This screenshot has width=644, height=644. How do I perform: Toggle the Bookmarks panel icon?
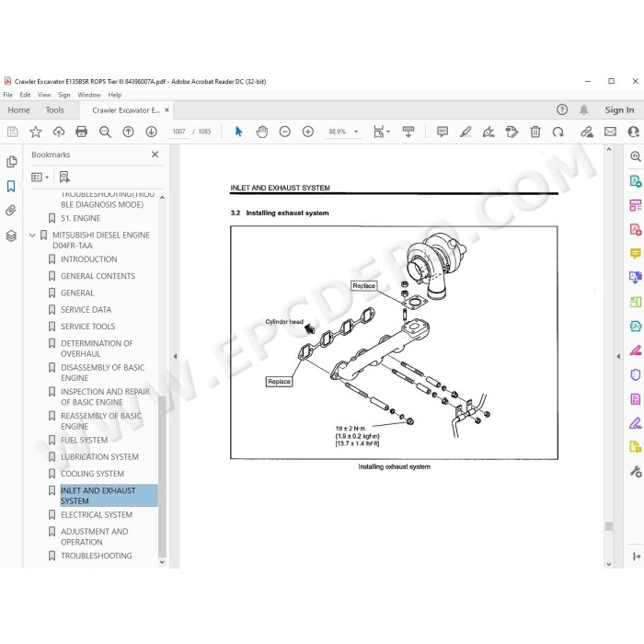11,186
